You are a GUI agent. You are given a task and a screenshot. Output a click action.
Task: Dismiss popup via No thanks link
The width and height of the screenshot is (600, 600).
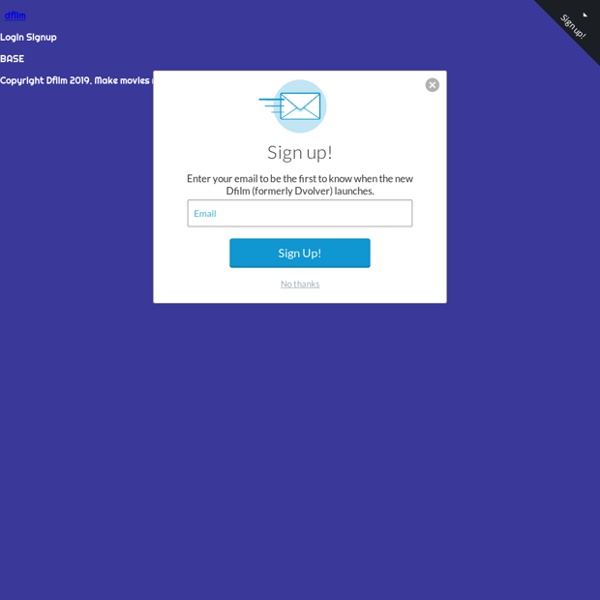pos(300,284)
